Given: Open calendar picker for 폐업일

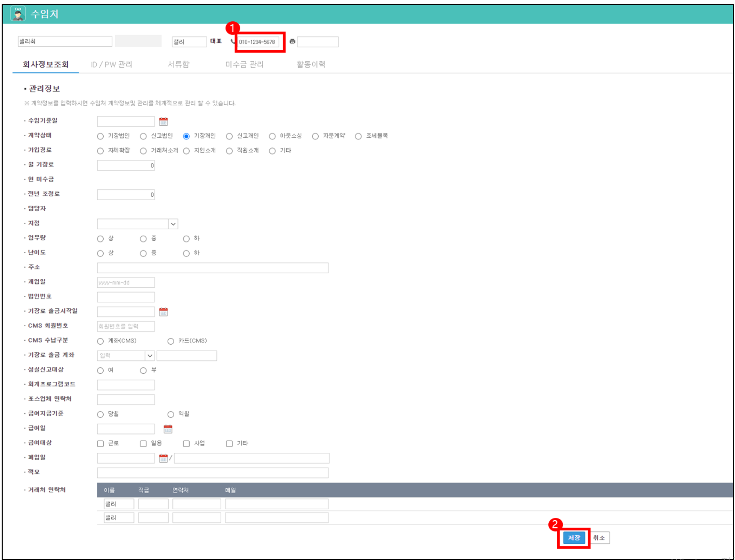Looking at the screenshot, I should click(163, 458).
